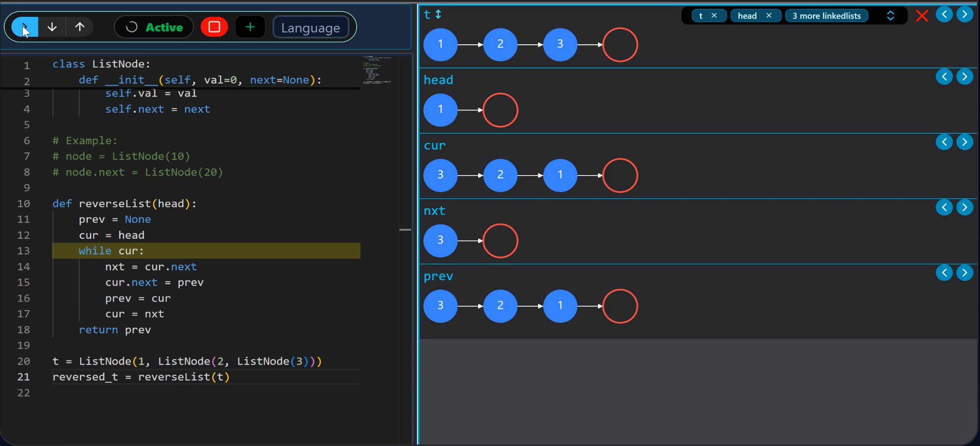Image resolution: width=980 pixels, height=446 pixels.
Task: Toggle the double-chevron reorder control in filter bar
Action: pyautogui.click(x=891, y=16)
